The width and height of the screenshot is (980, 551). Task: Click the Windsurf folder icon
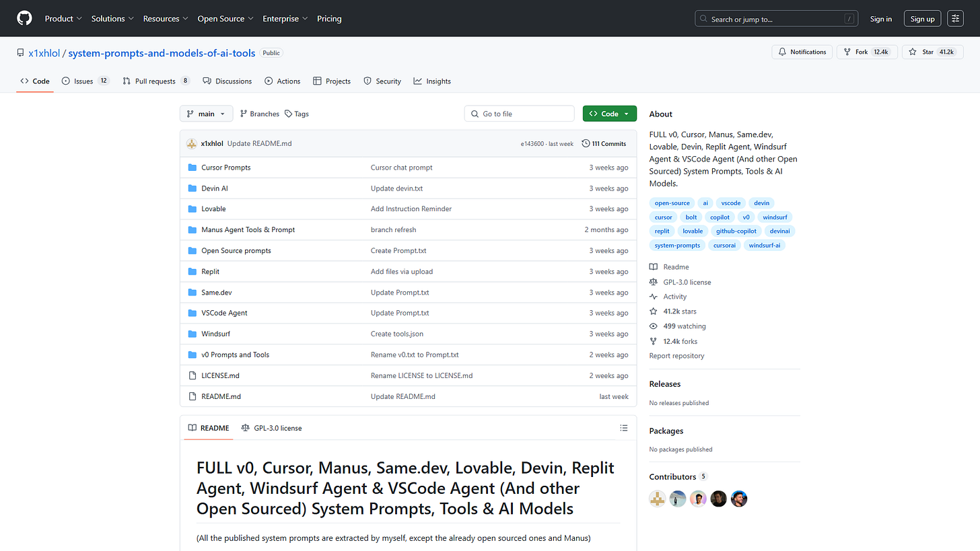coord(193,334)
